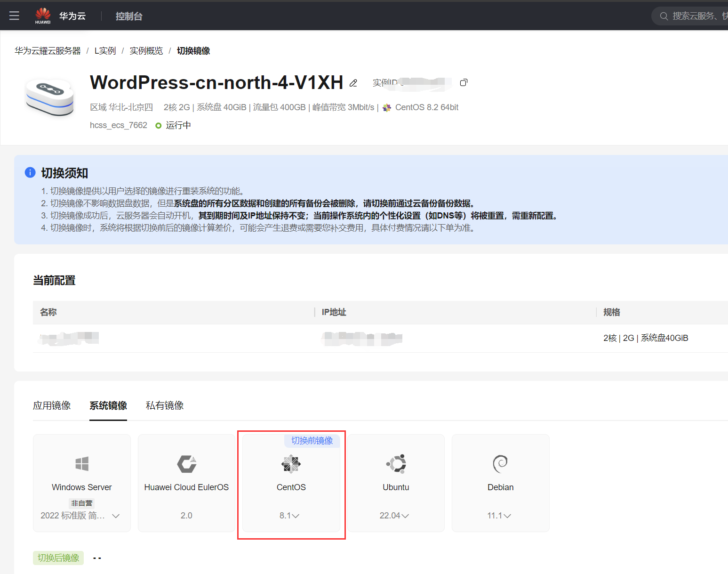728x574 pixels.
Task: Expand Ubuntu 22.04 version dropdown
Action: 405,516
